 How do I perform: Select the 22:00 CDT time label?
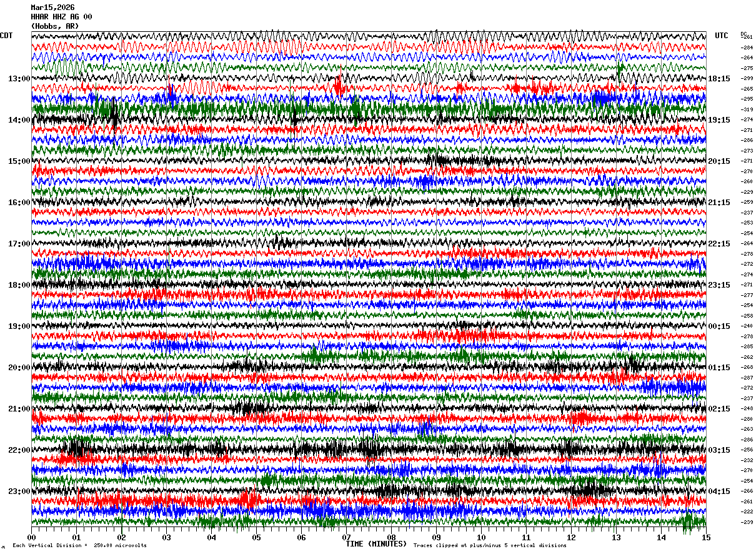[x=19, y=450]
